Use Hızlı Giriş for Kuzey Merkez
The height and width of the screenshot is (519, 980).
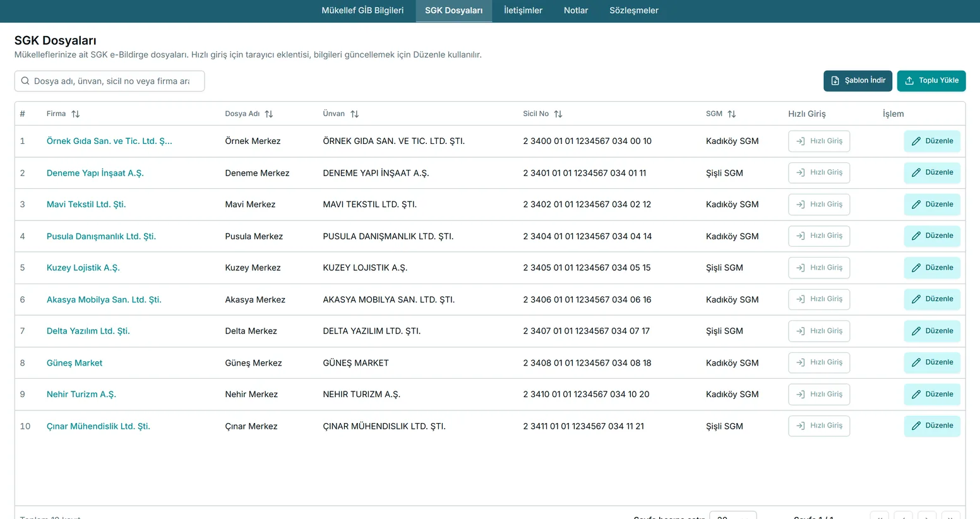pyautogui.click(x=819, y=268)
